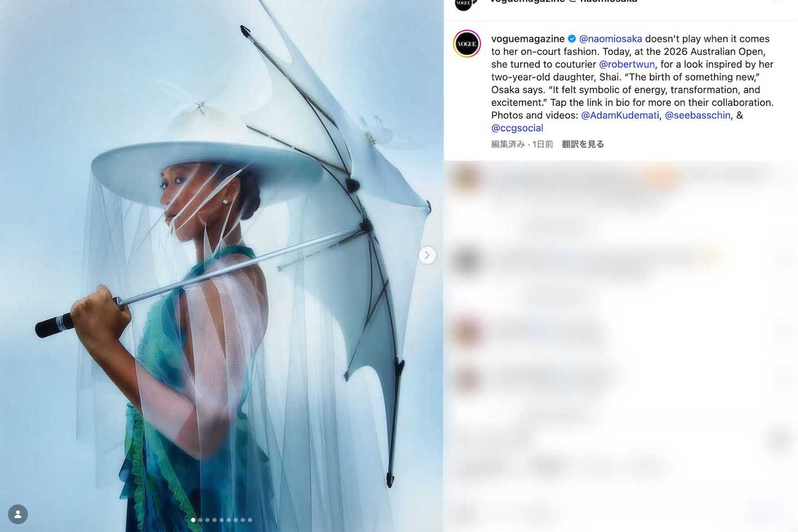The image size is (798, 532).
Task: Click the blue verified badge
Action: pos(572,39)
